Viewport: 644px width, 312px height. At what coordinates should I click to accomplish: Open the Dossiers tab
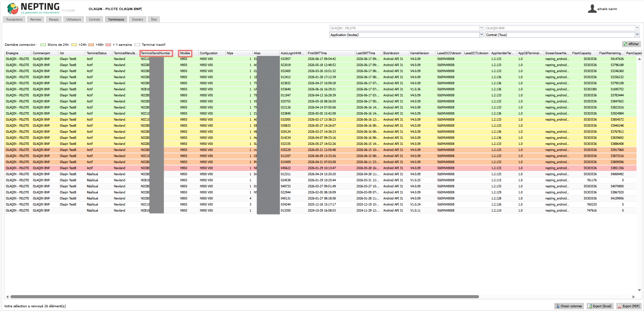click(137, 20)
